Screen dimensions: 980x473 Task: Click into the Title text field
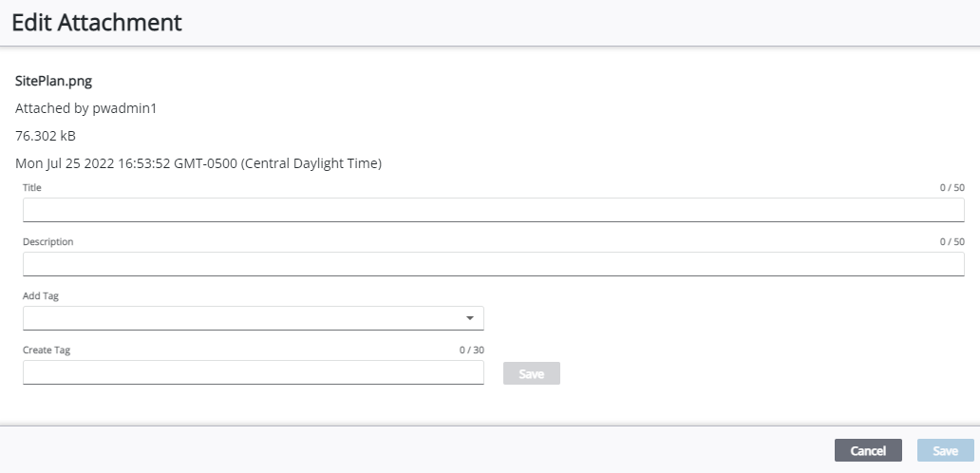(x=493, y=210)
